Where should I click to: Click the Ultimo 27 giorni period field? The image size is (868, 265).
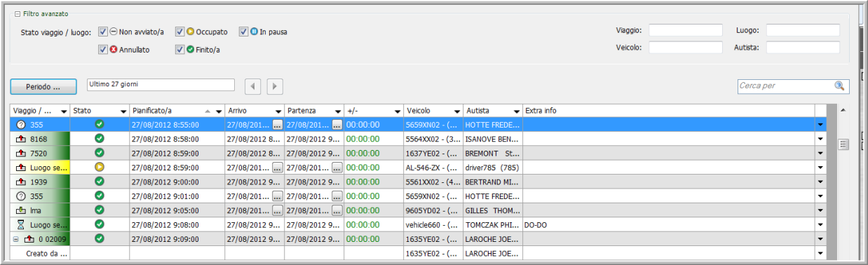tap(161, 85)
